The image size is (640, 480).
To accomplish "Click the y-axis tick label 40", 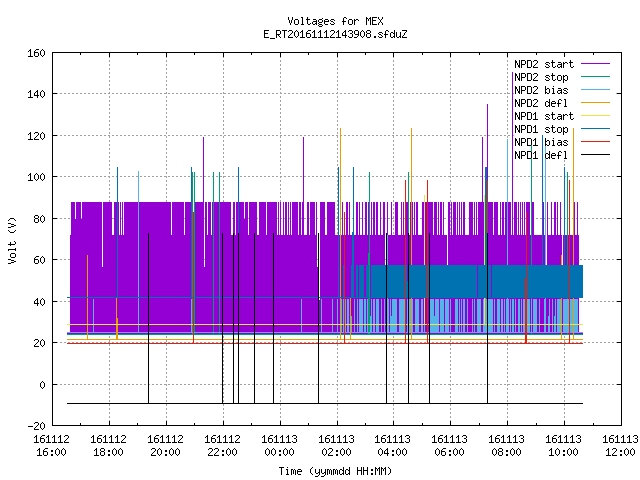I will coord(39,302).
